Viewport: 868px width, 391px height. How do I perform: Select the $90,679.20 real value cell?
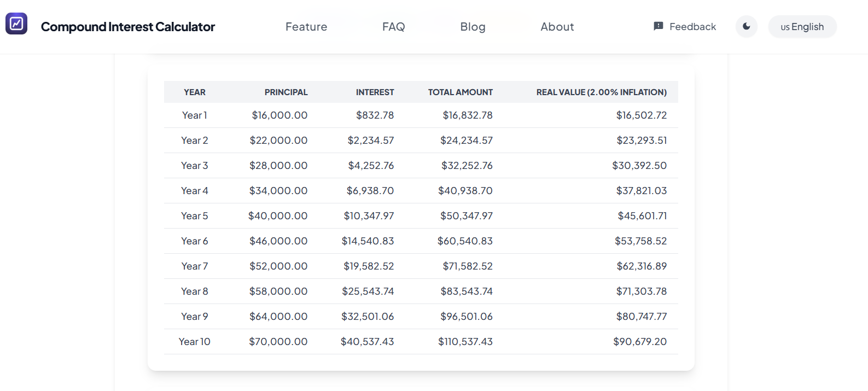point(639,342)
